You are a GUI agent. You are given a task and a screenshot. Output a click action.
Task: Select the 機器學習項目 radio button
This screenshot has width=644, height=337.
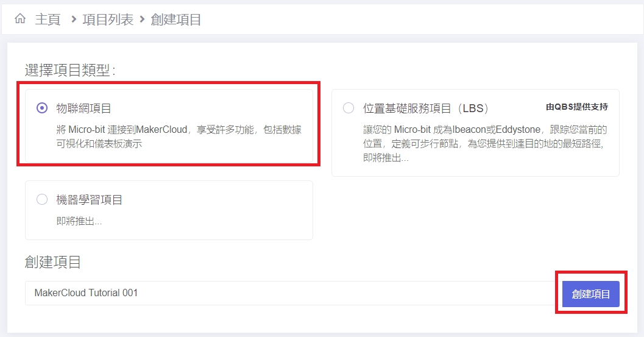tap(42, 199)
